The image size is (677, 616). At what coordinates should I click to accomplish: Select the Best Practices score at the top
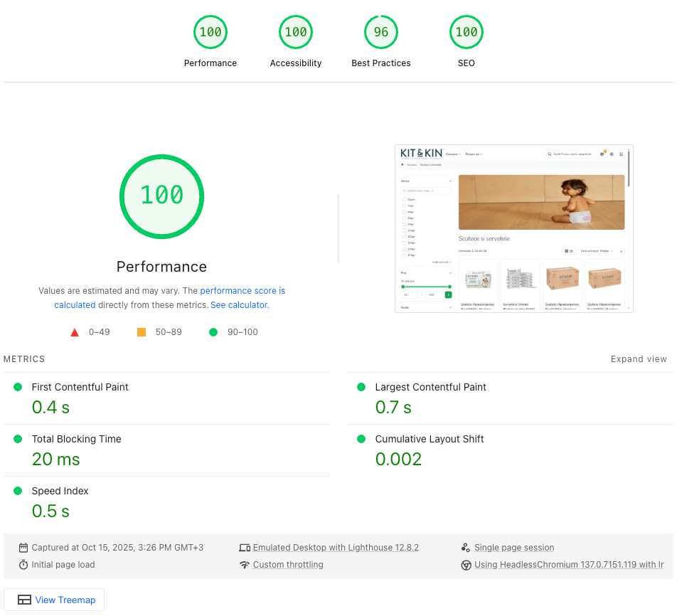pos(381,31)
